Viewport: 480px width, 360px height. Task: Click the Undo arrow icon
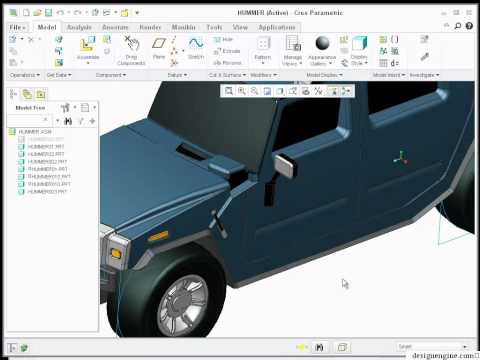click(x=60, y=13)
